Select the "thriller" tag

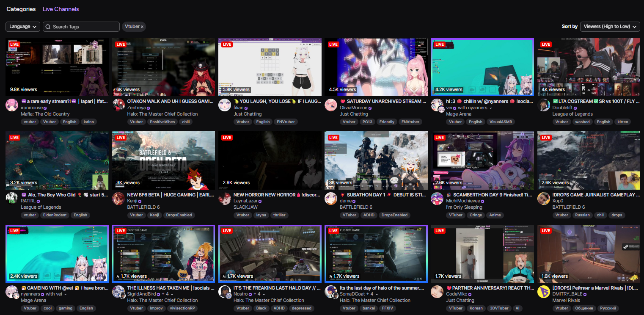(x=279, y=215)
